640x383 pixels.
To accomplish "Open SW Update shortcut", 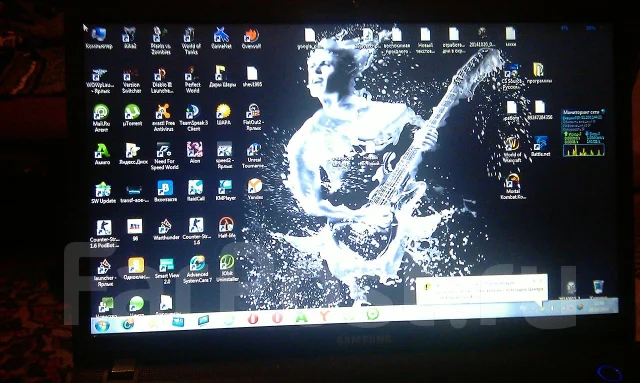I will (x=103, y=193).
